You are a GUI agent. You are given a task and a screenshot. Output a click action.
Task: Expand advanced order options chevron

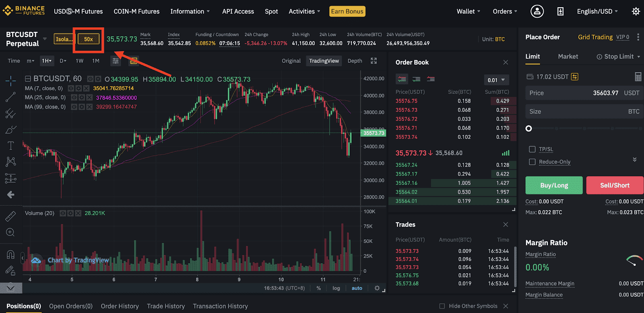click(x=635, y=159)
